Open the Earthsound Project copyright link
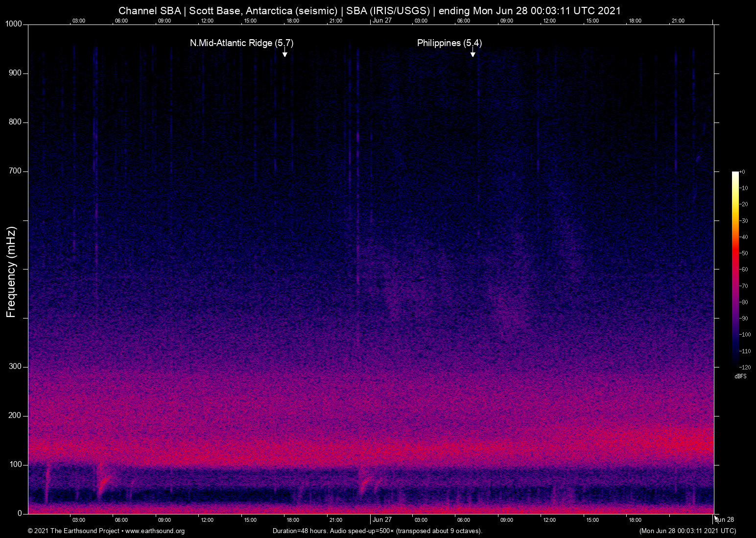 pyautogui.click(x=106, y=531)
